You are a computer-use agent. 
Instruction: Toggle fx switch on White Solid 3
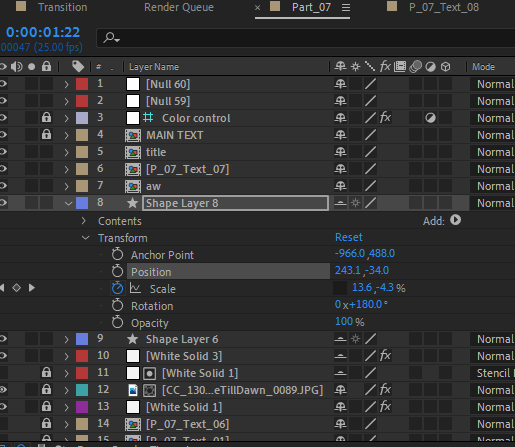(385, 356)
